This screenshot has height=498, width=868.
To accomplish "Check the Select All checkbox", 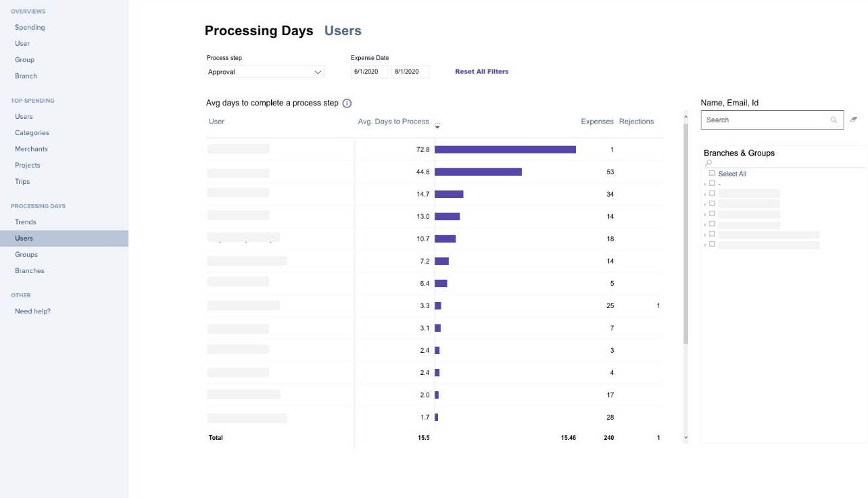I will (712, 174).
